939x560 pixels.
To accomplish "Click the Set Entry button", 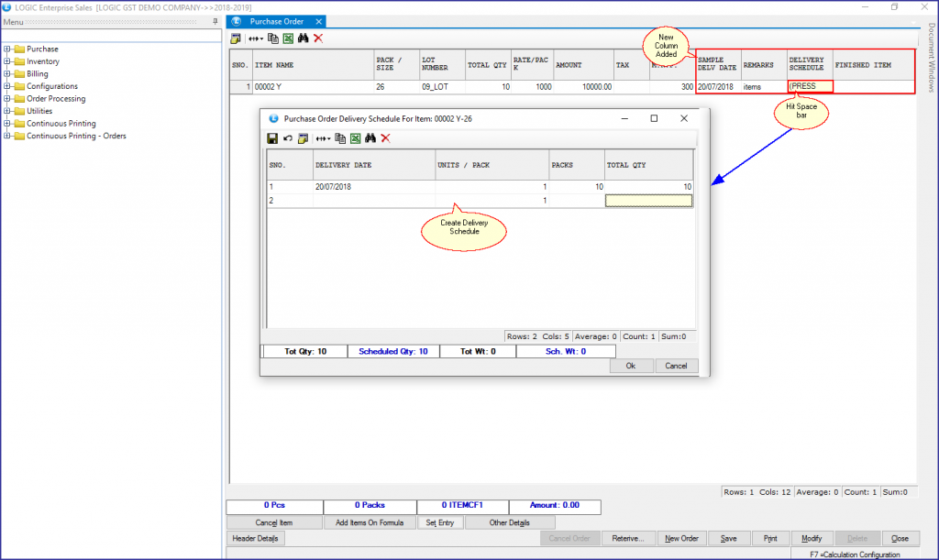I will pyautogui.click(x=438, y=522).
